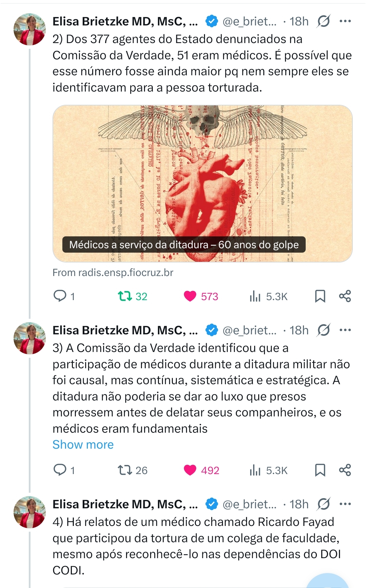Bookmark tweet 3 about participação de médicos
The image size is (366, 588).
pyautogui.click(x=320, y=470)
